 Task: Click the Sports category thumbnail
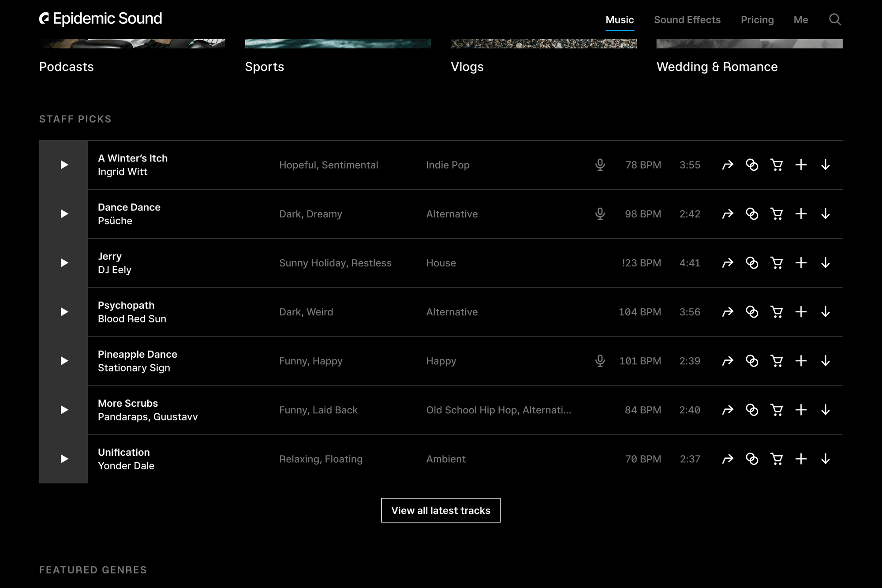pos(338,43)
